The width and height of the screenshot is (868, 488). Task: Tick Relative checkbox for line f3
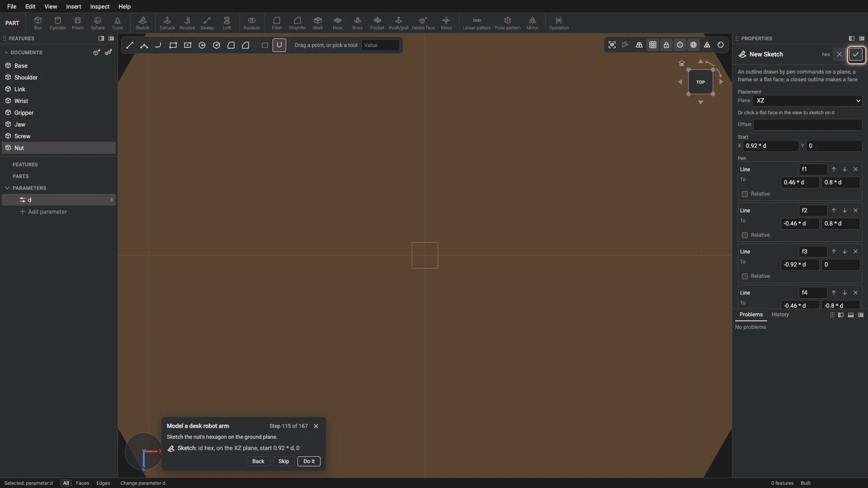click(745, 277)
